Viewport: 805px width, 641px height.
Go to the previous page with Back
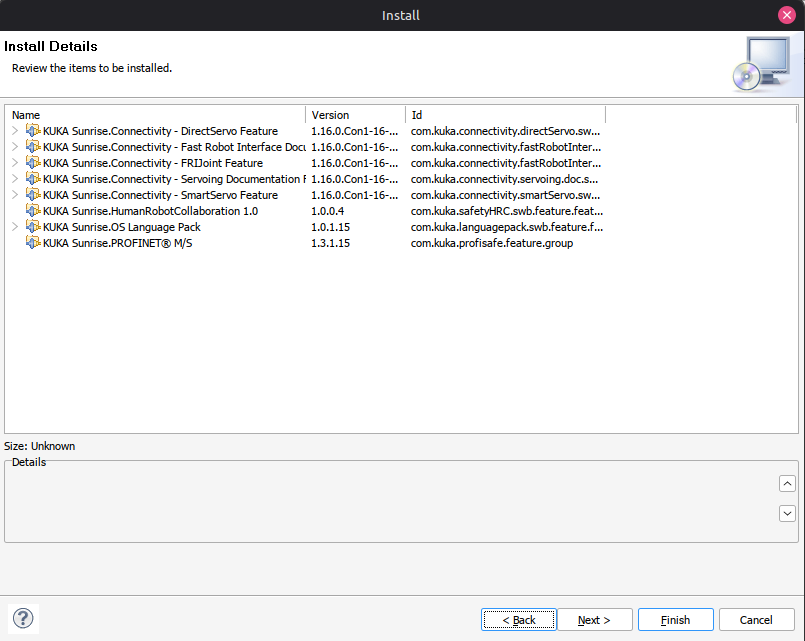click(519, 620)
